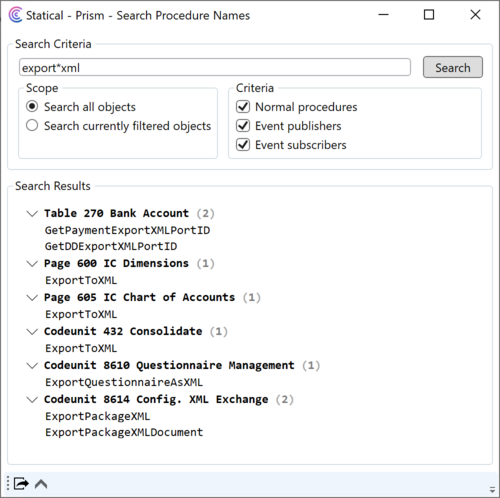
Task: Select the ExportPackageXMLDocument procedure
Action: click(124, 432)
